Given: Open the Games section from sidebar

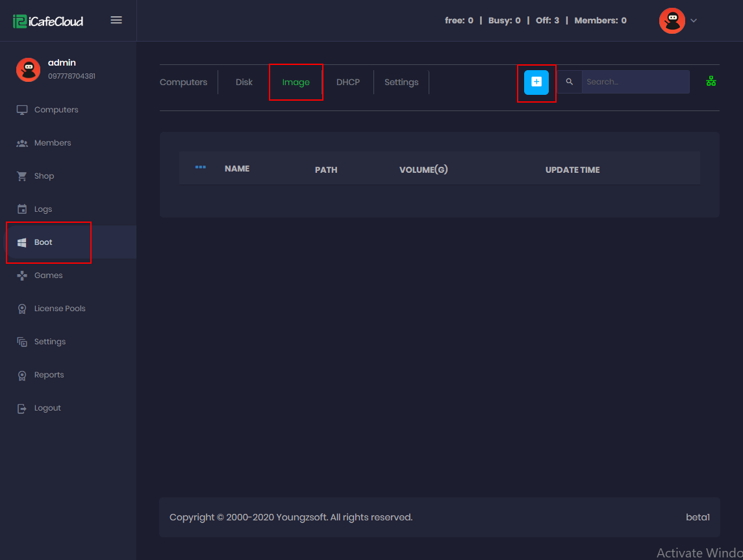Looking at the screenshot, I should (x=21, y=275).
